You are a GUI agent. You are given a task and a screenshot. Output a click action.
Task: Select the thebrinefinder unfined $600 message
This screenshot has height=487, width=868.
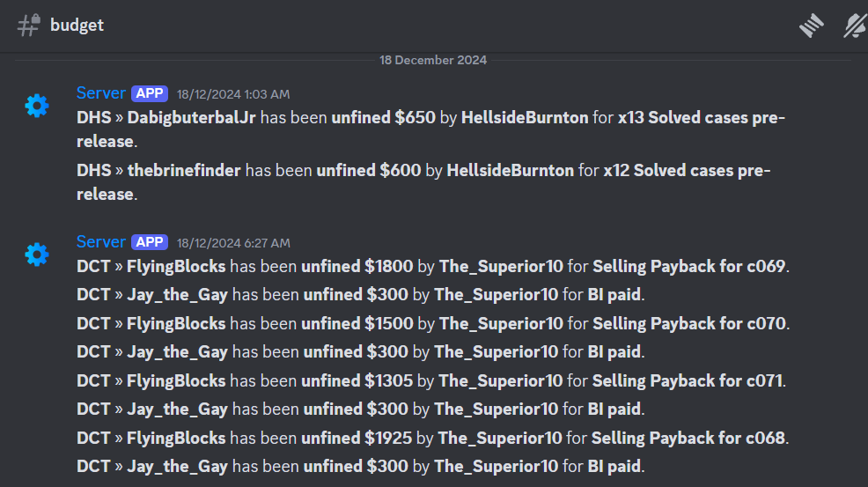pyautogui.click(x=423, y=181)
